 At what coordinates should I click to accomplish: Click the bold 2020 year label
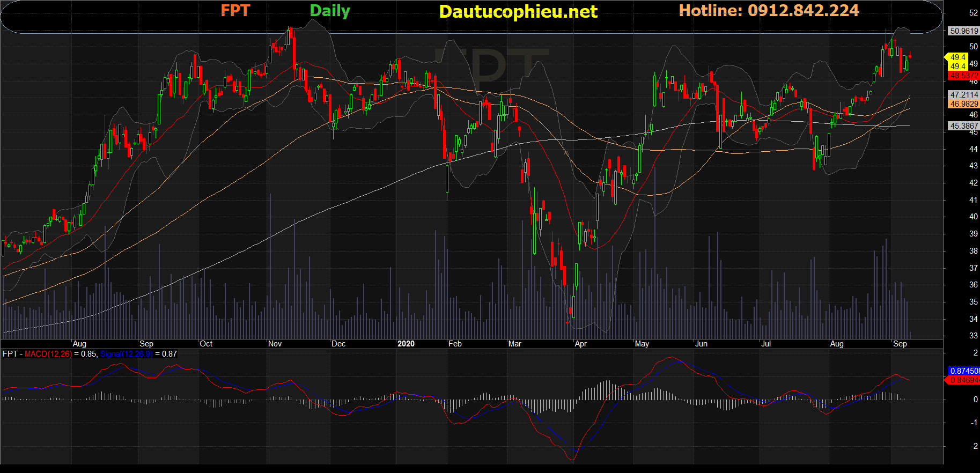(x=406, y=344)
